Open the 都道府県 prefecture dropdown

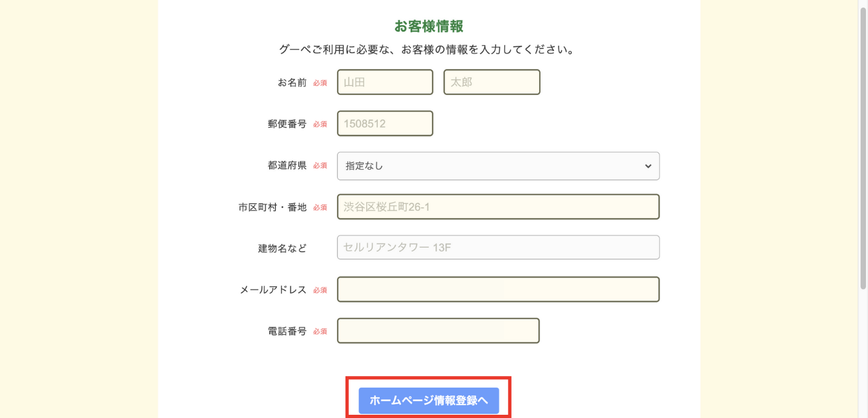[498, 166]
